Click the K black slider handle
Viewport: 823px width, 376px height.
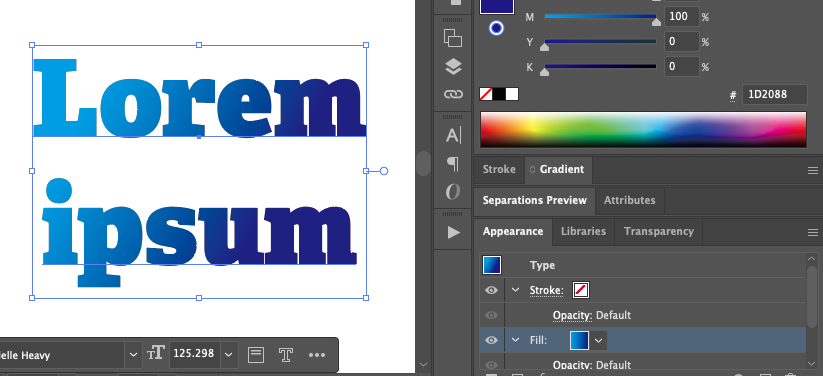click(x=545, y=71)
